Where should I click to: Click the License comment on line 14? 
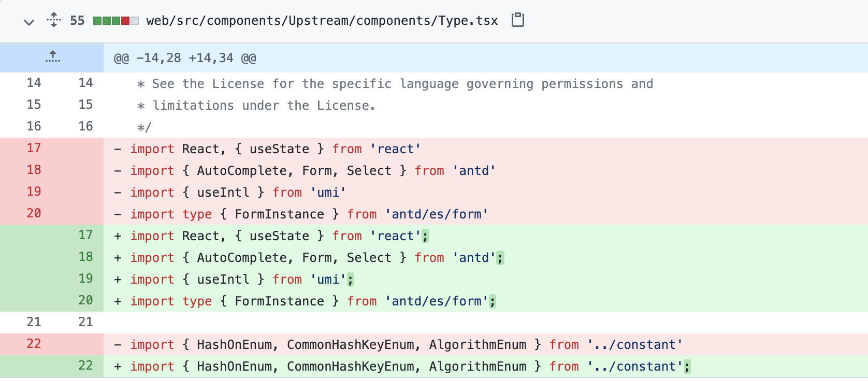395,84
